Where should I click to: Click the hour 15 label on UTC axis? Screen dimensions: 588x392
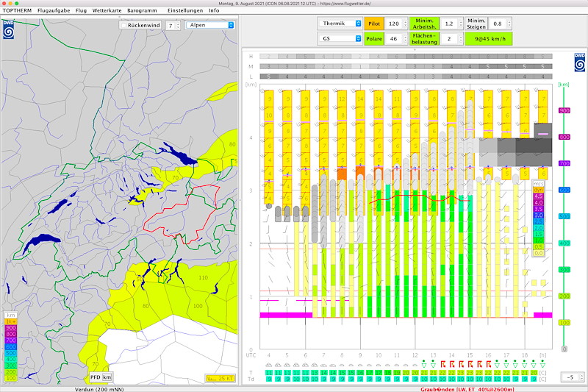point(470,355)
